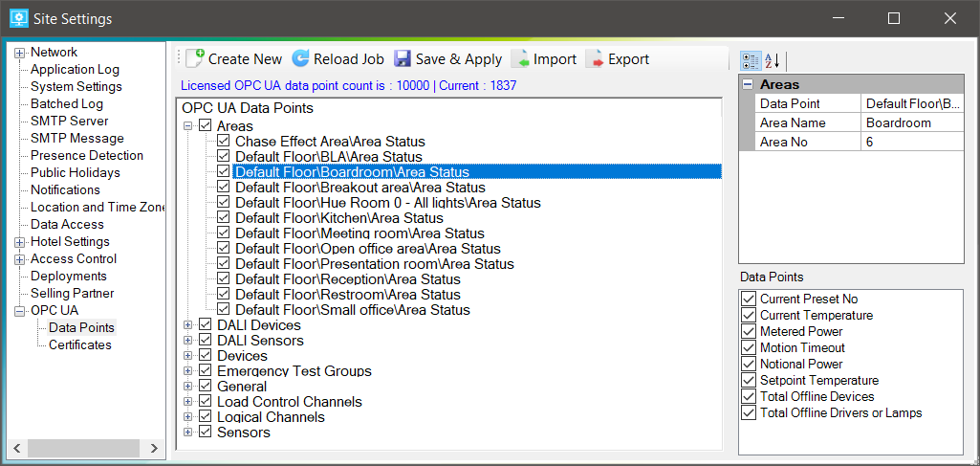980x466 pixels.
Task: Select Default Floor\Reception\Area Status row
Action: point(347,279)
